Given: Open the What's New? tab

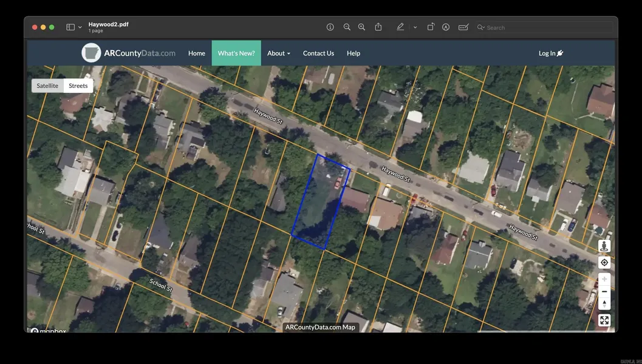Looking at the screenshot, I should (236, 53).
